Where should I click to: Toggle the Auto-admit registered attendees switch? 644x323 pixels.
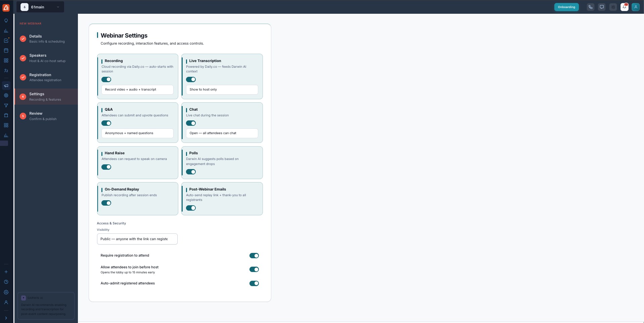click(254, 283)
